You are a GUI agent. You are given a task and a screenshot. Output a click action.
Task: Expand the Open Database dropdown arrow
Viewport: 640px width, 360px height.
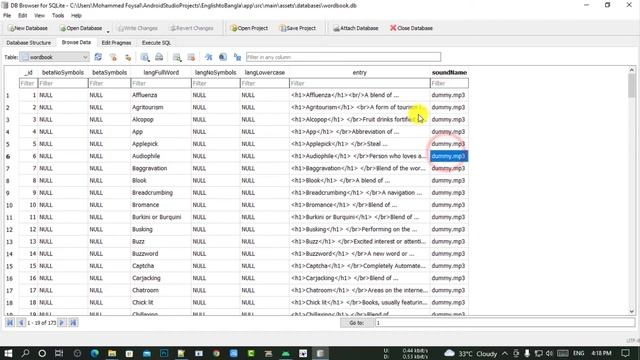pyautogui.click(x=108, y=31)
